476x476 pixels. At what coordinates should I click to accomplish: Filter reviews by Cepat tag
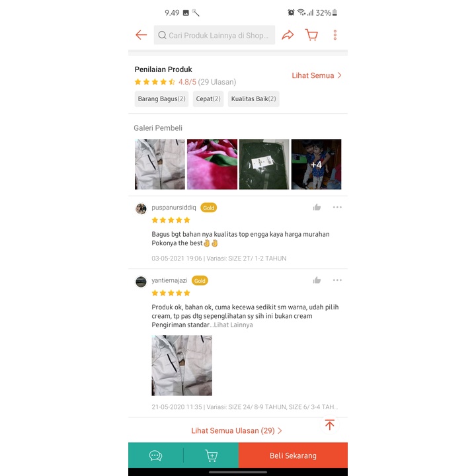(x=208, y=99)
